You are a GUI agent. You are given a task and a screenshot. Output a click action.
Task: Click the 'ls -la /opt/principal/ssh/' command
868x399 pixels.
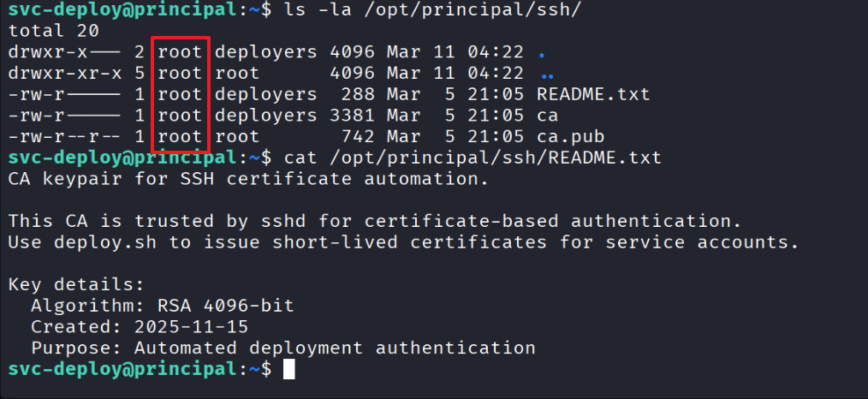tap(432, 10)
